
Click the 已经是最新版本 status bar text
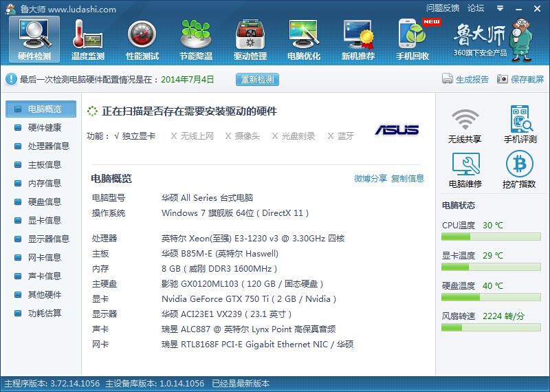[x=241, y=384]
